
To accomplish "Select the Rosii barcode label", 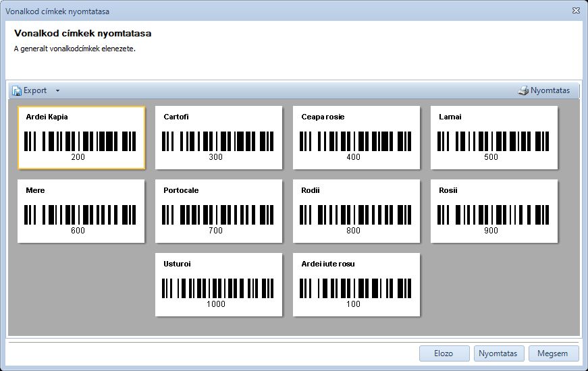I will [x=494, y=211].
